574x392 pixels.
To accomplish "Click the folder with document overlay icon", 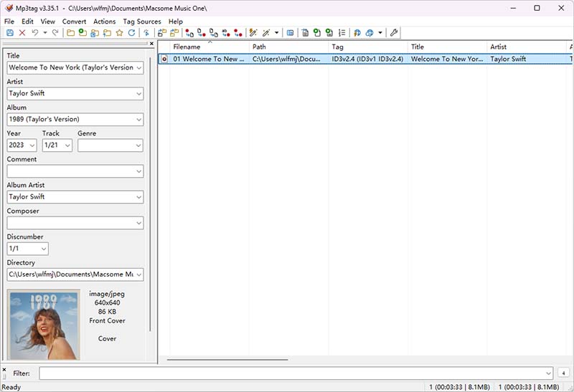I will coord(95,33).
